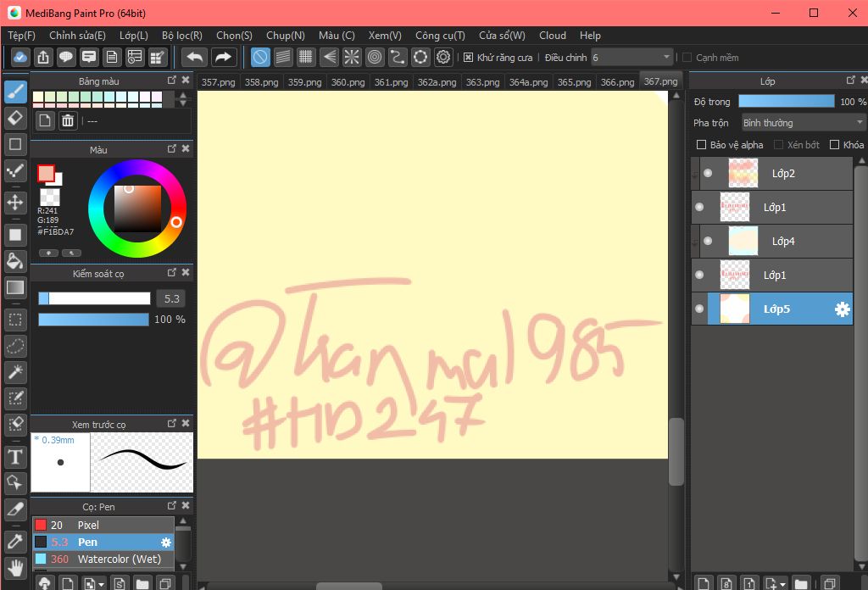Screen dimensions: 868x590
Task: Open the Bộ lọc(R) filter menu
Action: (x=182, y=36)
